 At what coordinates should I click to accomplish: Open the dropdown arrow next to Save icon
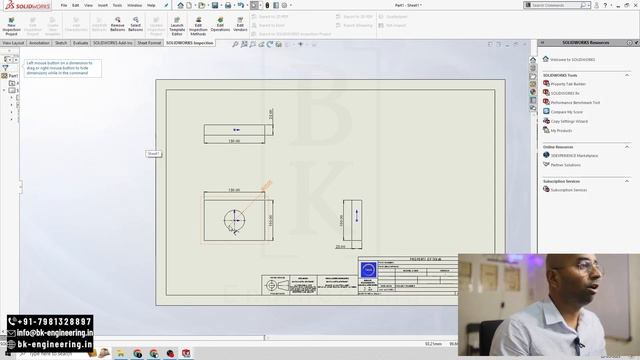pyautogui.click(x=220, y=5)
